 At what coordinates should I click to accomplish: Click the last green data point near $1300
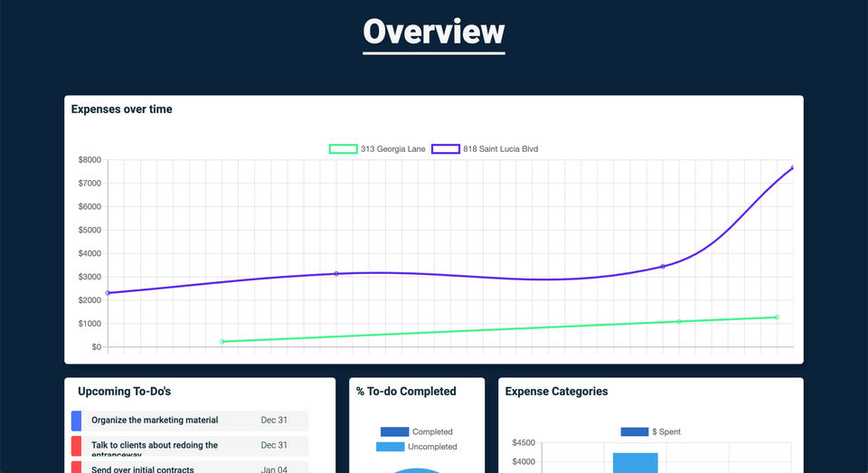[778, 317]
